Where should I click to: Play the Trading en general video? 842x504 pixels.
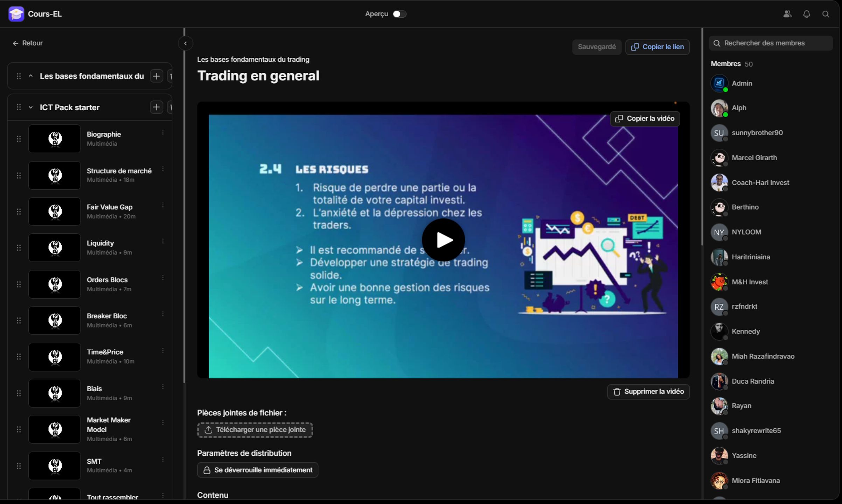pyautogui.click(x=443, y=240)
